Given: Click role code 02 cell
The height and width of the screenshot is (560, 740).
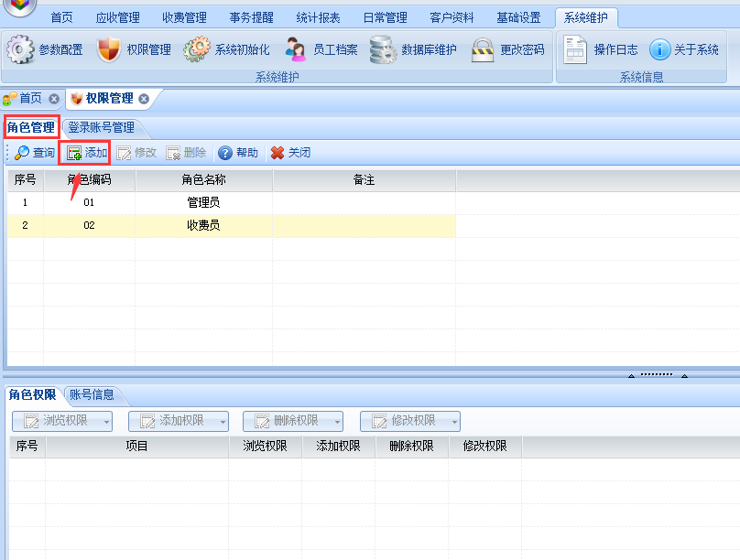Looking at the screenshot, I should pos(89,225).
